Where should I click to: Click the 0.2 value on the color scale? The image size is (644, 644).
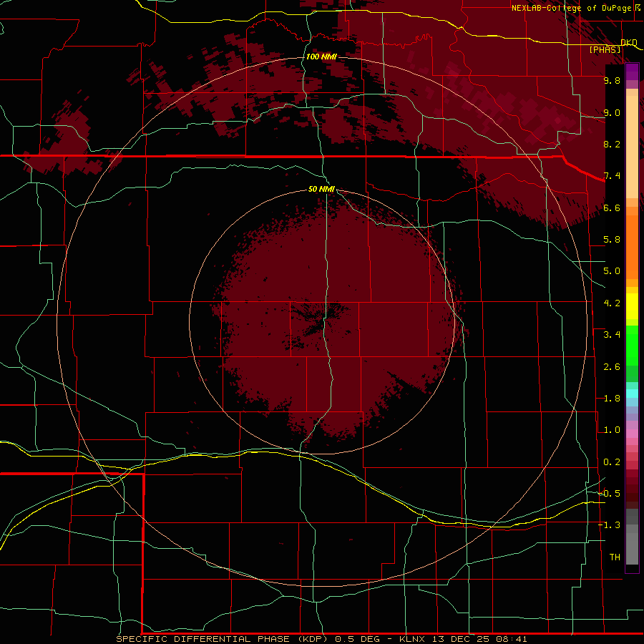(x=612, y=462)
